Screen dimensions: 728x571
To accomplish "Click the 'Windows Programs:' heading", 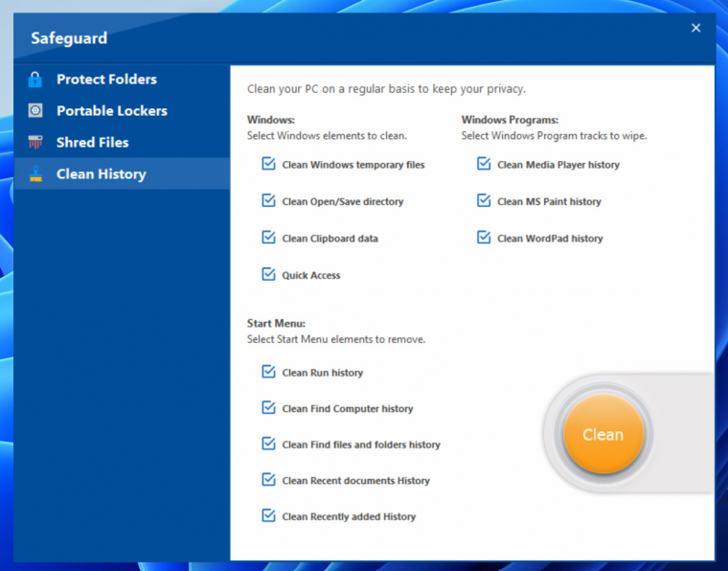I will click(x=510, y=120).
